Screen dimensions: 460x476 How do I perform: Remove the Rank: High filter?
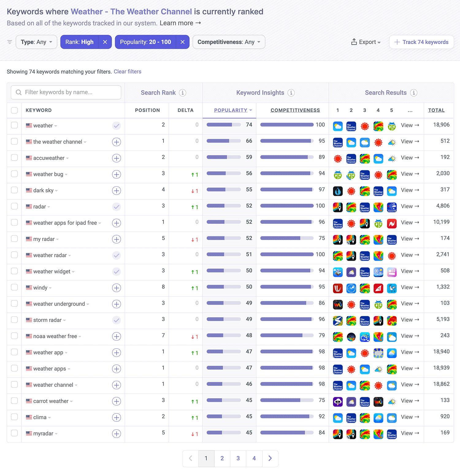[x=105, y=42]
